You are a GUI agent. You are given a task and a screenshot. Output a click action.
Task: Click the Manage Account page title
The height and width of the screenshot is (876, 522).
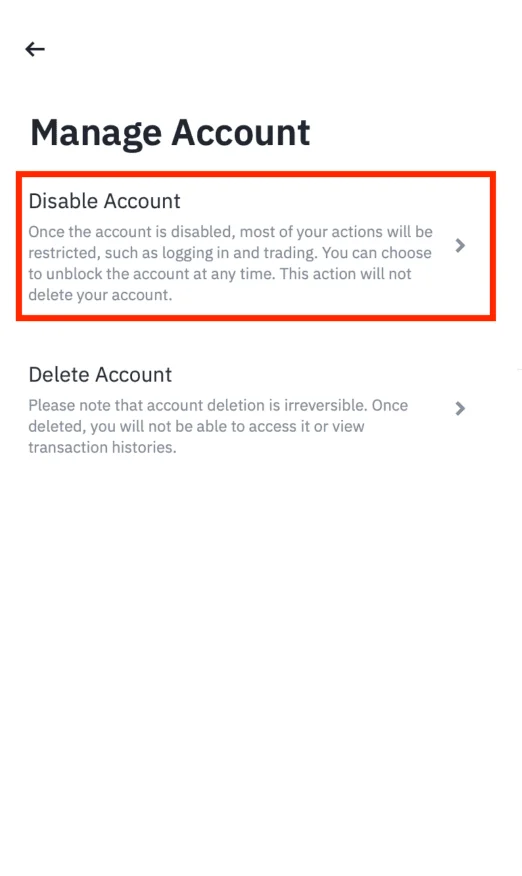tap(170, 134)
